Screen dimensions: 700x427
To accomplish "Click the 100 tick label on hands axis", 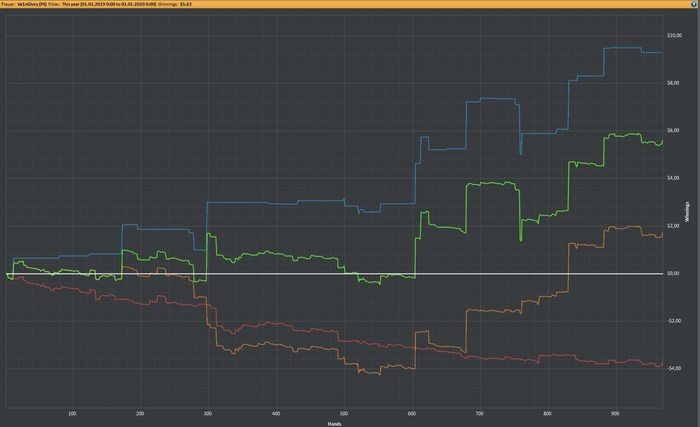I will (x=72, y=414).
